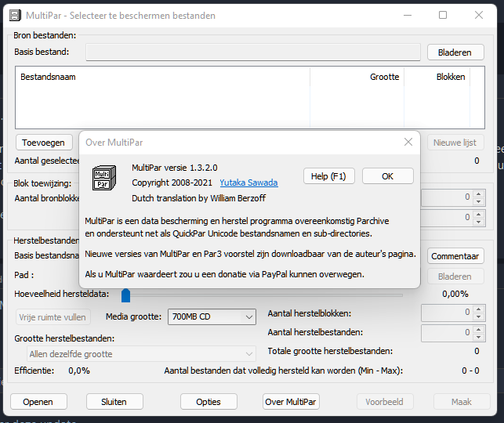Open the Opties settings

[x=208, y=402]
